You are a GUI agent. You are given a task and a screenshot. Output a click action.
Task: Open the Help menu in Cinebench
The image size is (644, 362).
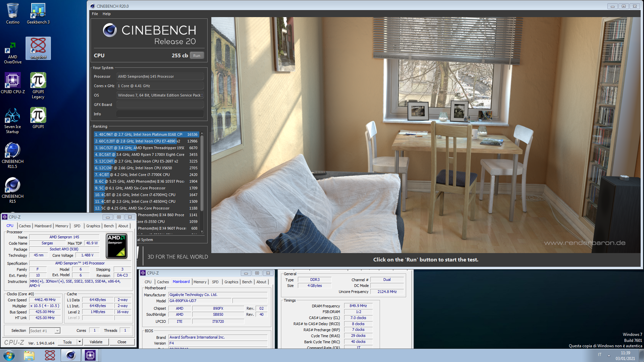click(106, 14)
